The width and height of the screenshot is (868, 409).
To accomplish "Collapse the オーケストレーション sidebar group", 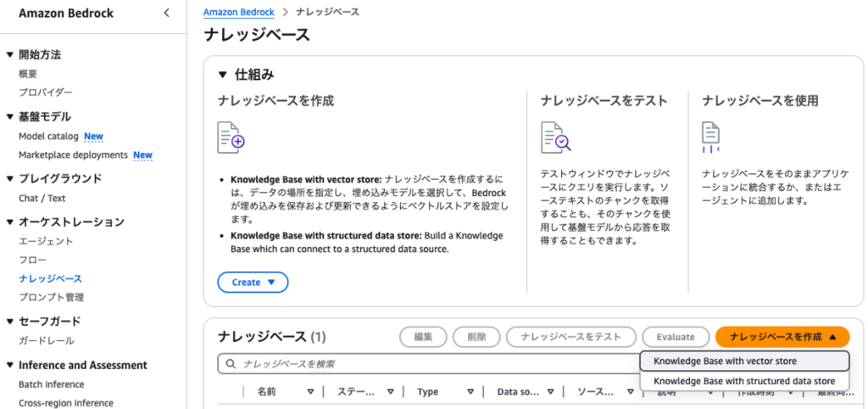I will pos(10,221).
